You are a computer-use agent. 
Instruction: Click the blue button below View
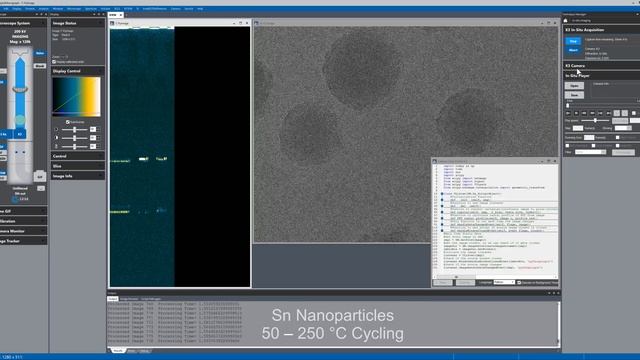click(x=573, y=50)
